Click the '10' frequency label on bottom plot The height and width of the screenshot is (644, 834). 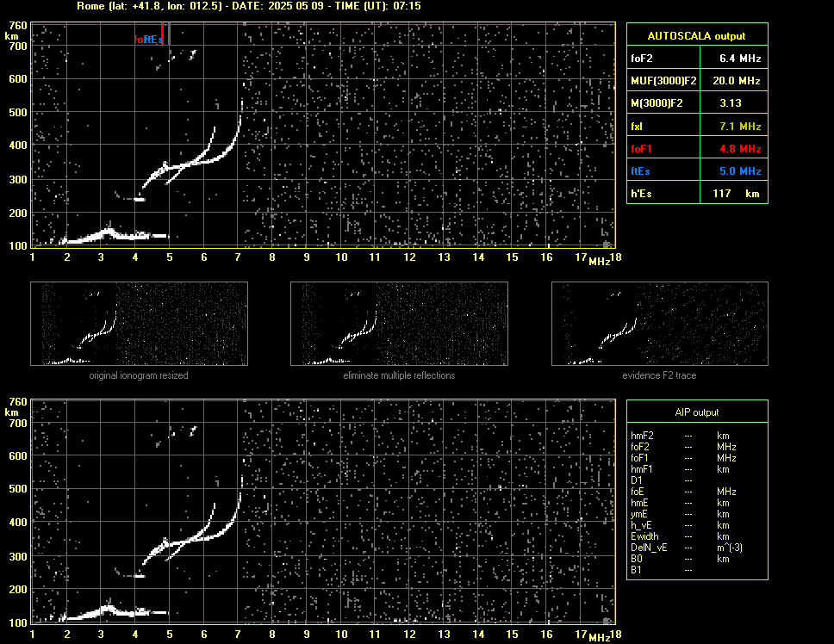tap(341, 634)
